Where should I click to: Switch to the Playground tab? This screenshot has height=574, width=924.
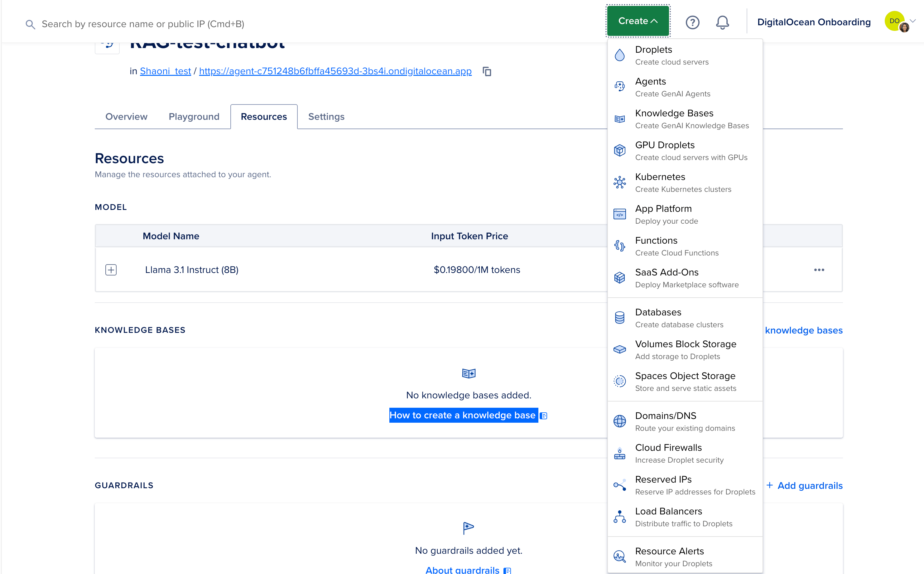[x=194, y=117]
